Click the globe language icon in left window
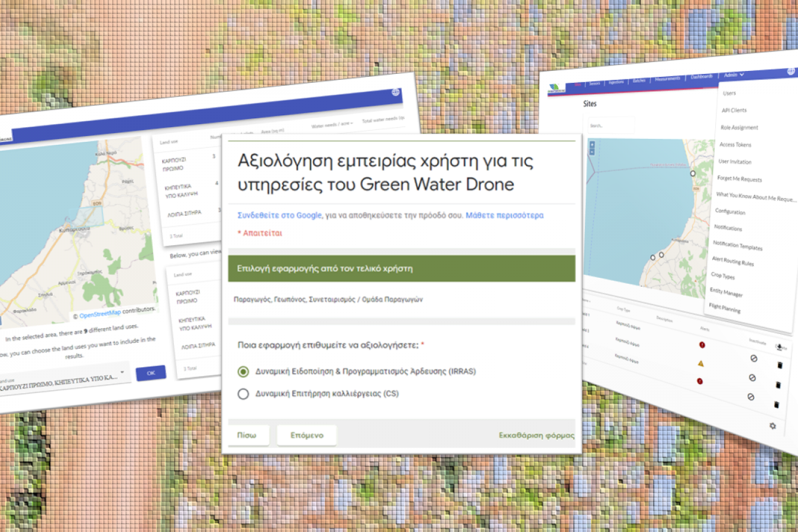 click(395, 92)
